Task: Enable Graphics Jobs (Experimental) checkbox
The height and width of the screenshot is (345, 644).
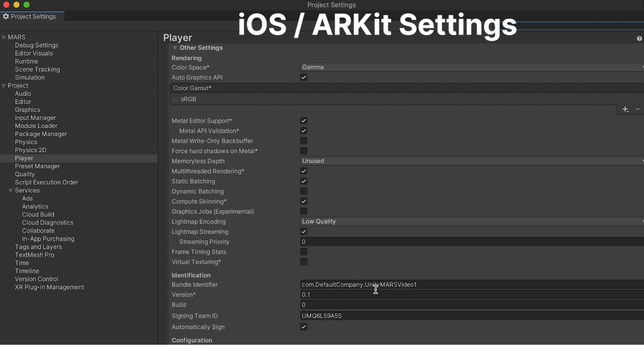Action: click(303, 211)
